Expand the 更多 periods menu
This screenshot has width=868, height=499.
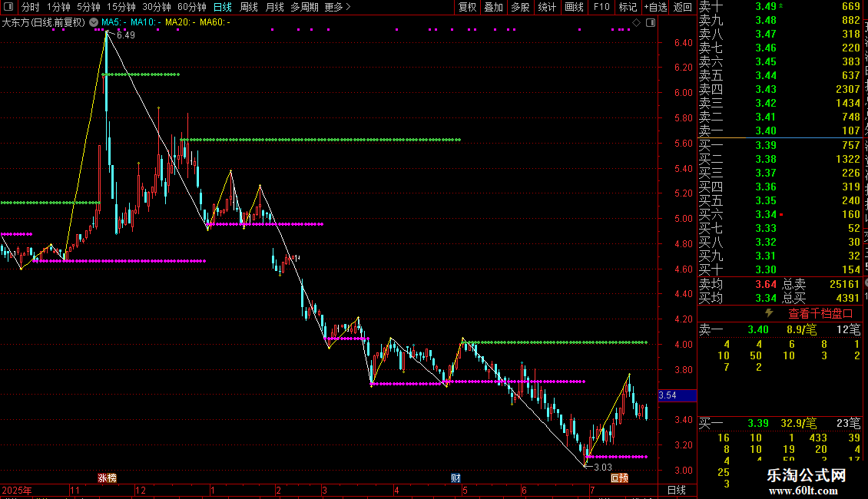[x=337, y=7]
